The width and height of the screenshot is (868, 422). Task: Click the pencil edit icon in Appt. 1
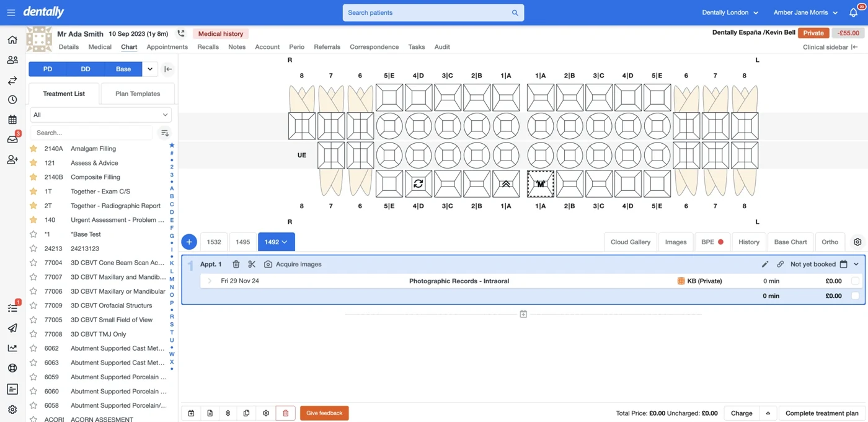point(765,264)
